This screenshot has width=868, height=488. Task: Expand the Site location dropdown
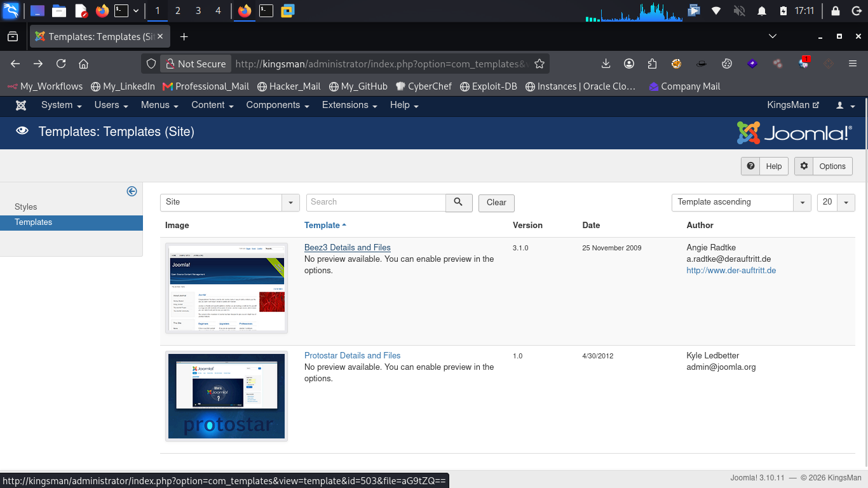[x=229, y=202]
